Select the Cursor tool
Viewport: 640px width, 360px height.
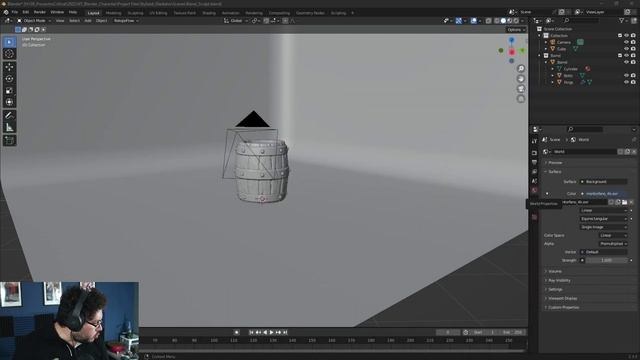click(9, 54)
